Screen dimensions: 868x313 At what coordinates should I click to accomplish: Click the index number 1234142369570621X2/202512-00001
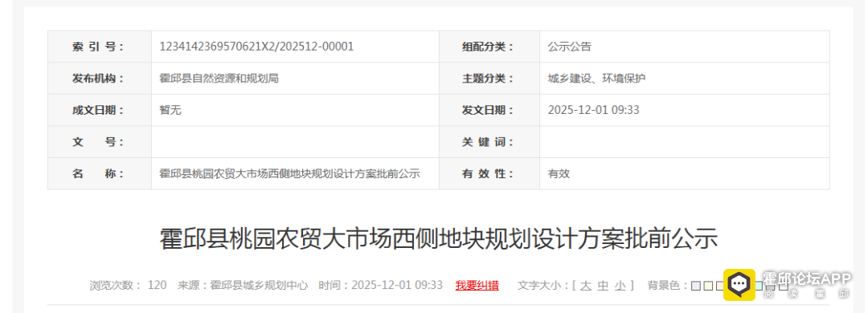(x=256, y=47)
